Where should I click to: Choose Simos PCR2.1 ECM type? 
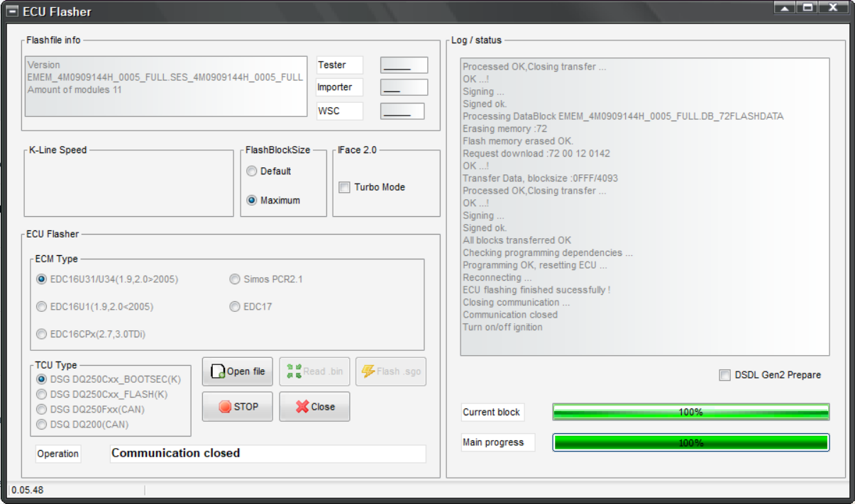[235, 279]
